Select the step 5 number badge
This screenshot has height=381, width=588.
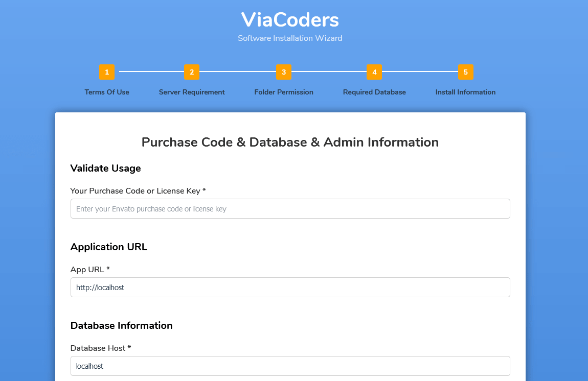[x=465, y=72]
